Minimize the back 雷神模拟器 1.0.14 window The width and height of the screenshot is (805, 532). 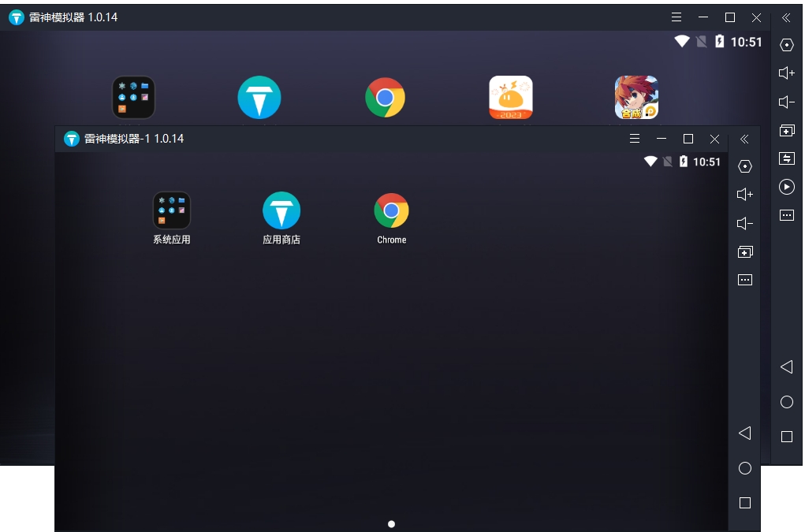[x=703, y=17]
